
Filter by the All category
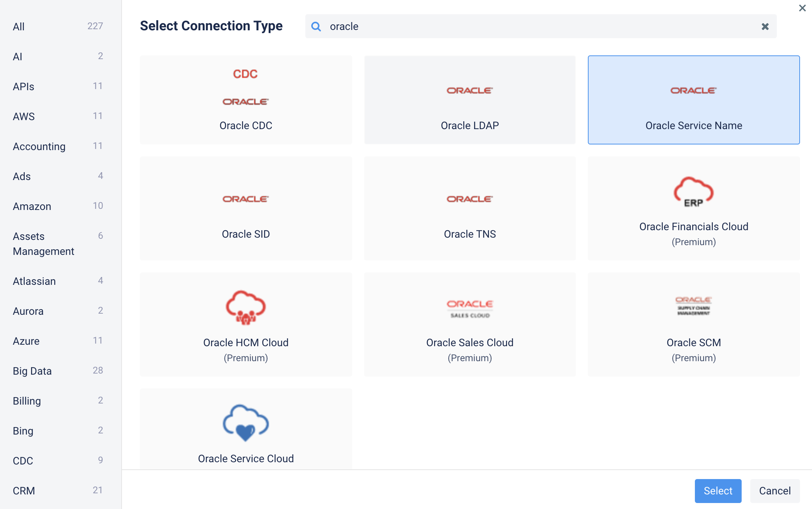[19, 27]
